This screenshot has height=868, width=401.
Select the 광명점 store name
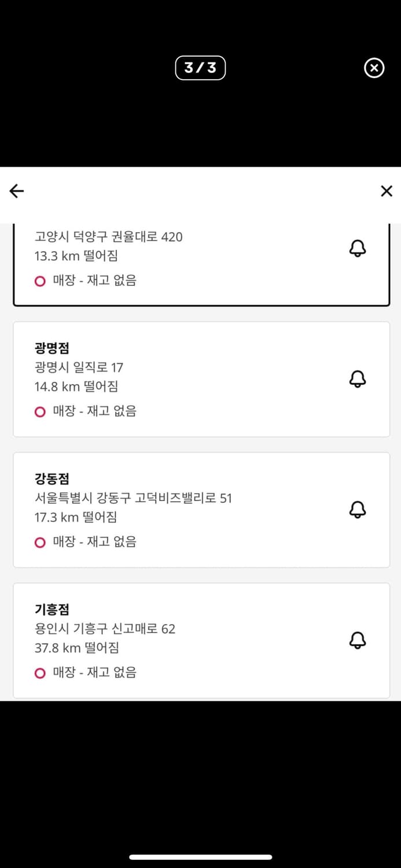[x=52, y=348]
